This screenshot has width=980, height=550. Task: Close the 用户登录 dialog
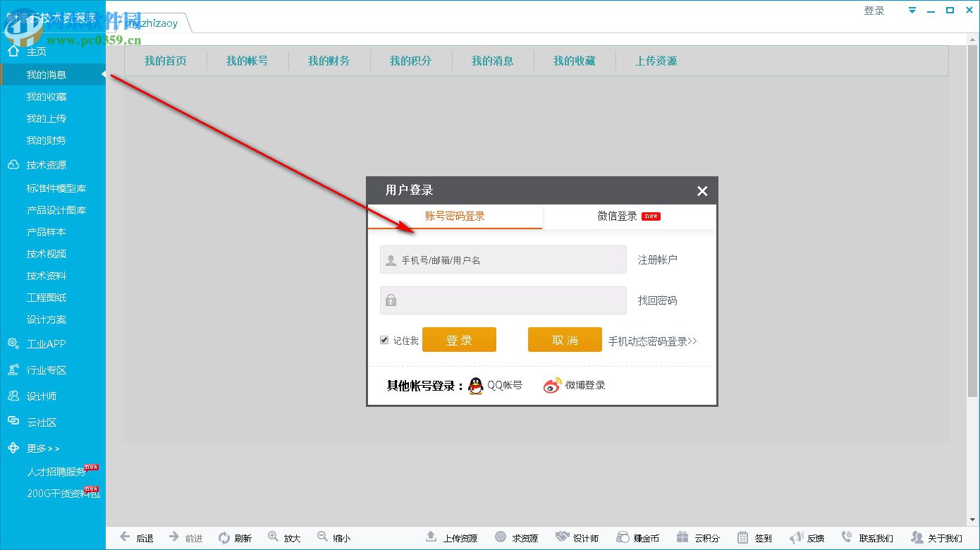(x=702, y=191)
